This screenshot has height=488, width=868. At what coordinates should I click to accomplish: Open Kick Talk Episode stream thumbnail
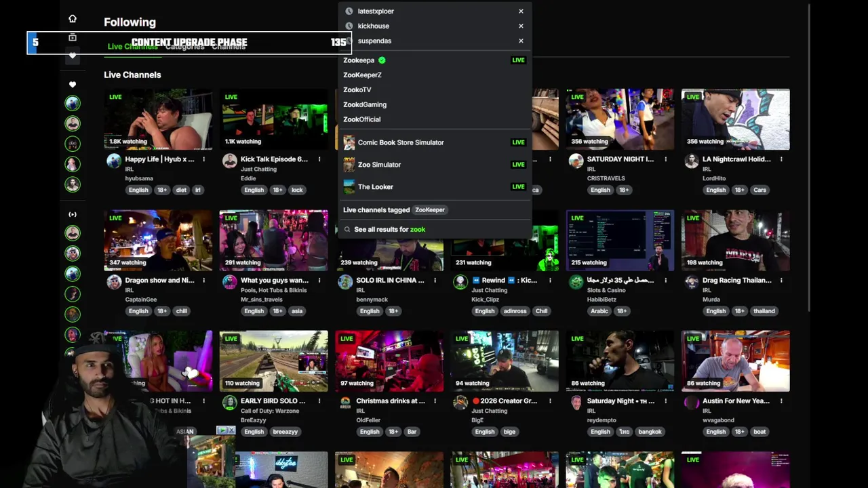(273, 119)
